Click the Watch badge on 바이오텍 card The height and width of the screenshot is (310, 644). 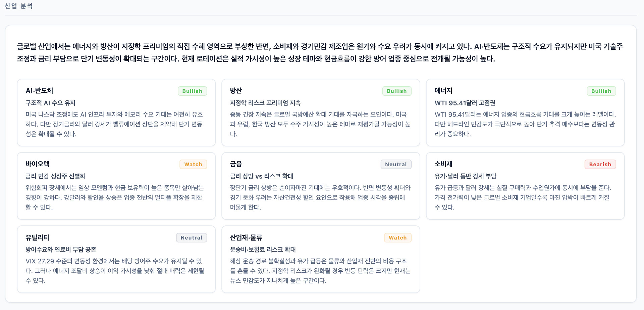[193, 164]
